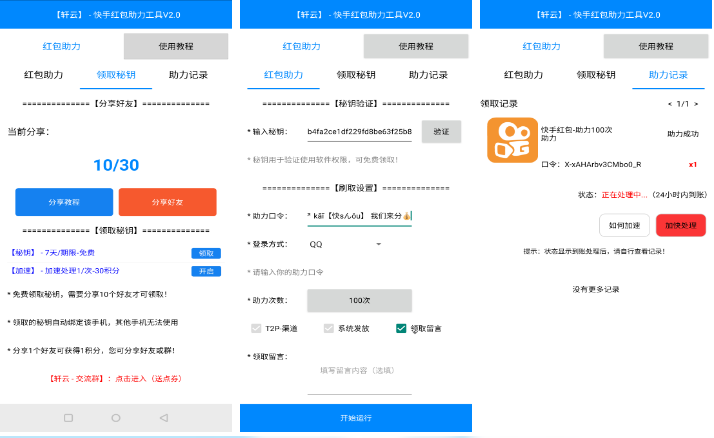
Task: Open 使用教程 on the right screen
Action: click(656, 46)
